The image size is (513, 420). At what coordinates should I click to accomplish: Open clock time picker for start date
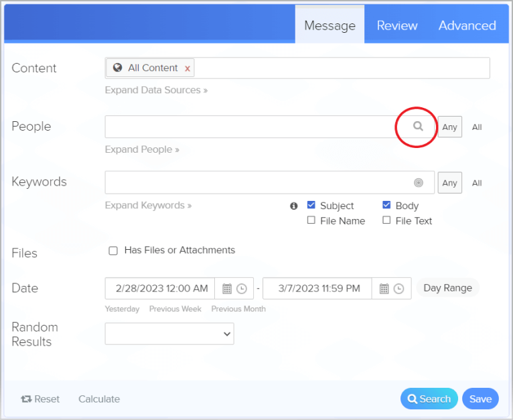(x=242, y=289)
